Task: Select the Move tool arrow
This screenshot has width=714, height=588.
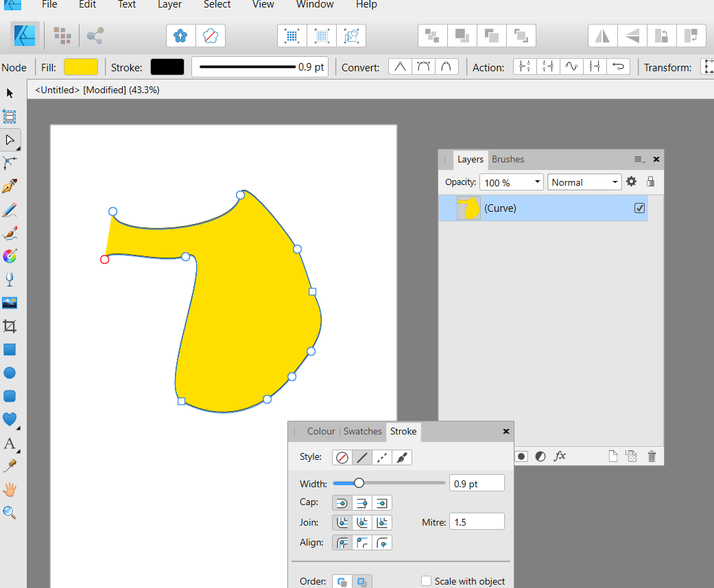Action: pos(10,93)
